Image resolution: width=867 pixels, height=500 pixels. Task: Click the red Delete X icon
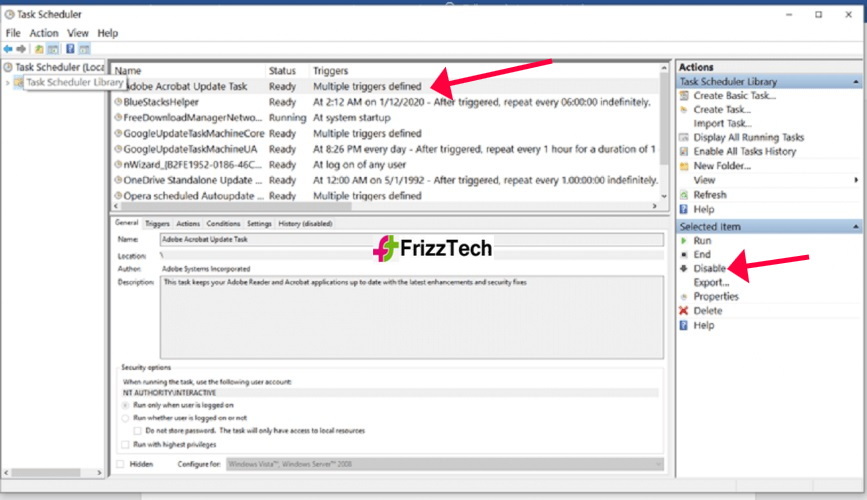pyautogui.click(x=684, y=311)
